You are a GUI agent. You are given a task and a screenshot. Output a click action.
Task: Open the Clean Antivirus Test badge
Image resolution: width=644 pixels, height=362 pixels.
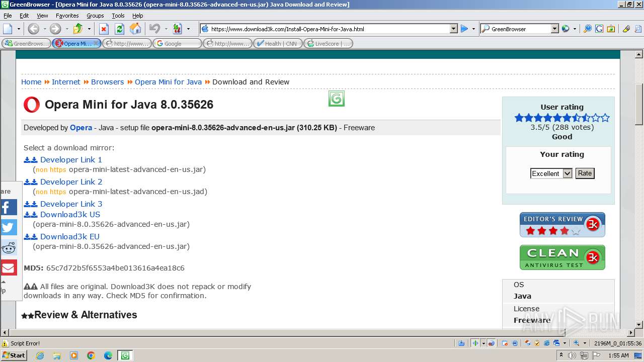[562, 257]
